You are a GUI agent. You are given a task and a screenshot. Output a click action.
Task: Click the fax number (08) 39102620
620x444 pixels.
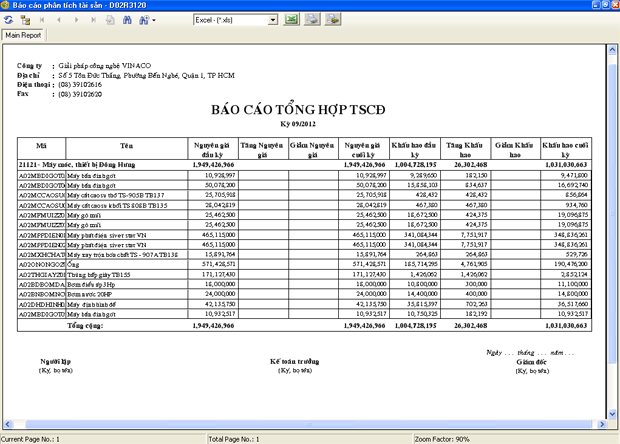80,94
